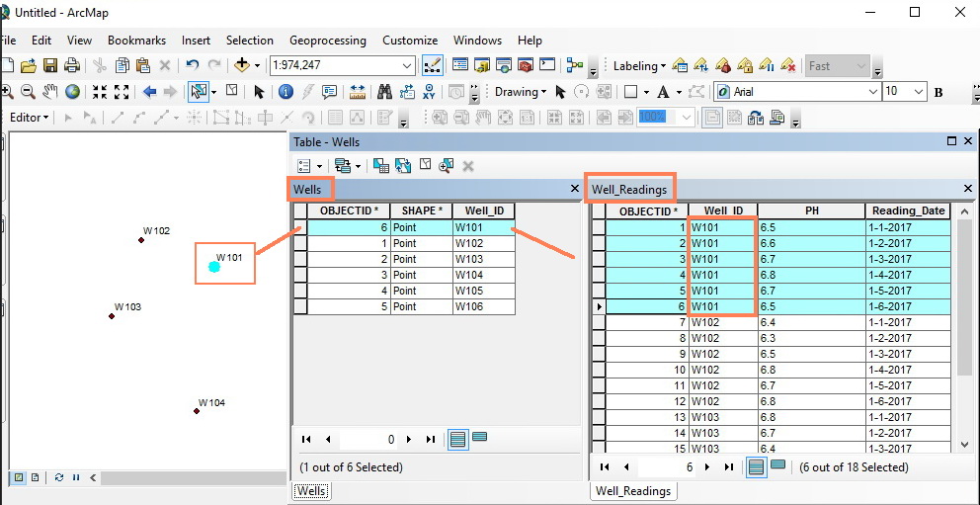Select the Pan hand tool
Screen dimensions: 980x505
point(50,92)
